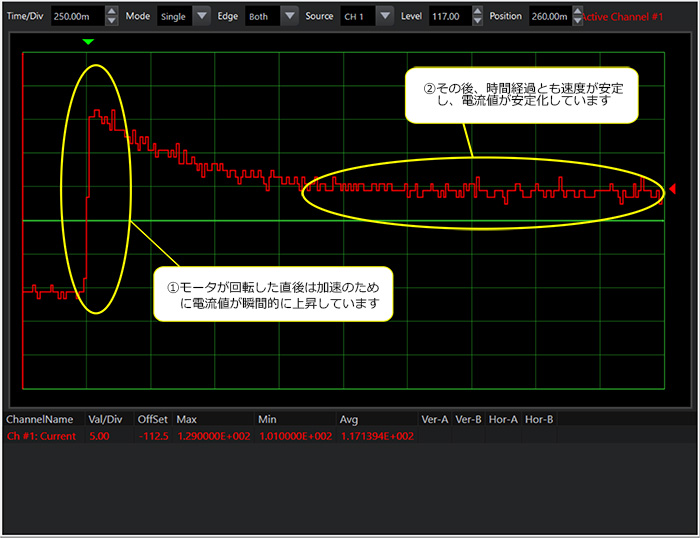Select the green trigger position marker
The width and height of the screenshot is (700, 538).
coord(88,42)
